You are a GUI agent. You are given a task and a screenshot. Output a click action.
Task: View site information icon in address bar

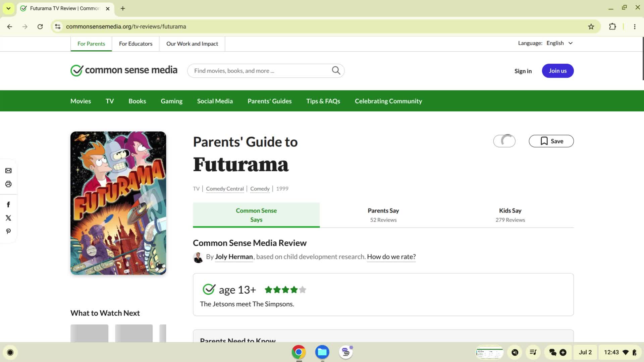click(x=58, y=26)
